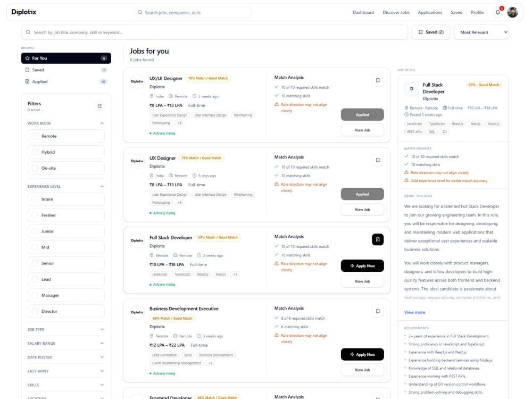
Task: Unsave the Full Stack Developer job bookmark
Action: [378, 239]
